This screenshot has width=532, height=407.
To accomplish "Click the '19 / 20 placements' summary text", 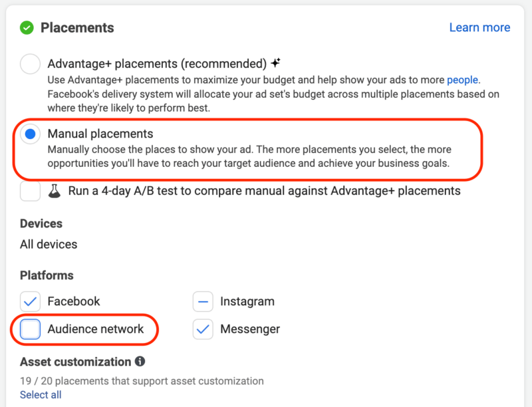I will pos(142,381).
